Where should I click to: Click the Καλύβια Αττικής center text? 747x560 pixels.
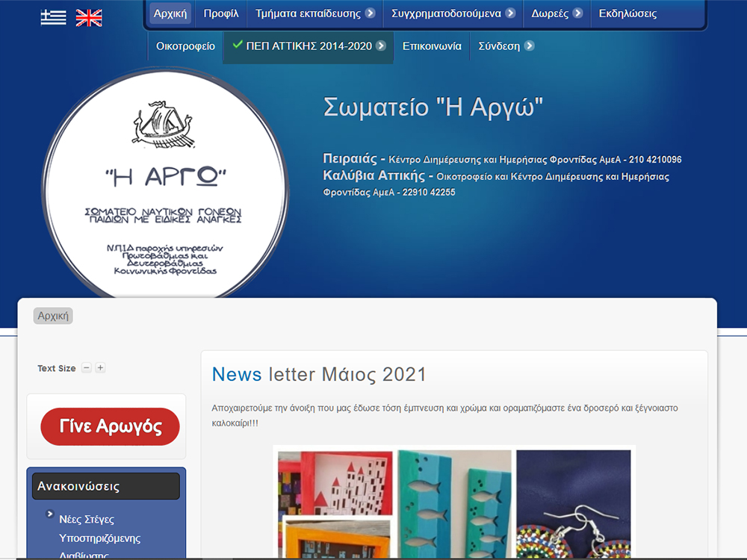click(x=496, y=184)
